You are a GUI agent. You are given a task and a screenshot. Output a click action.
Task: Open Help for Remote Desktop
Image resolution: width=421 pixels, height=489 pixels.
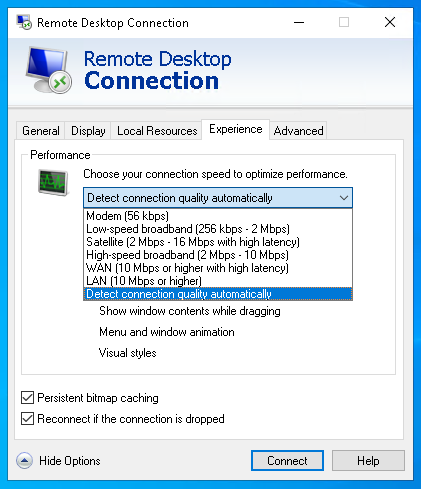(368, 461)
